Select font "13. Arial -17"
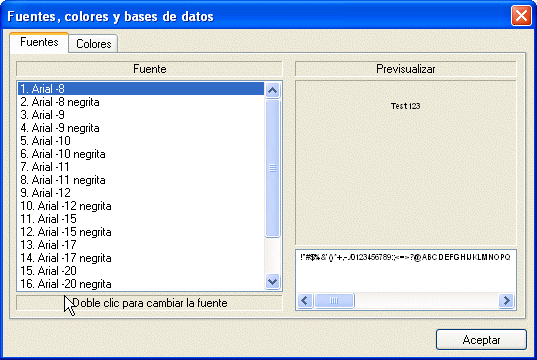Image resolution: width=537 pixels, height=360 pixels. point(141,245)
